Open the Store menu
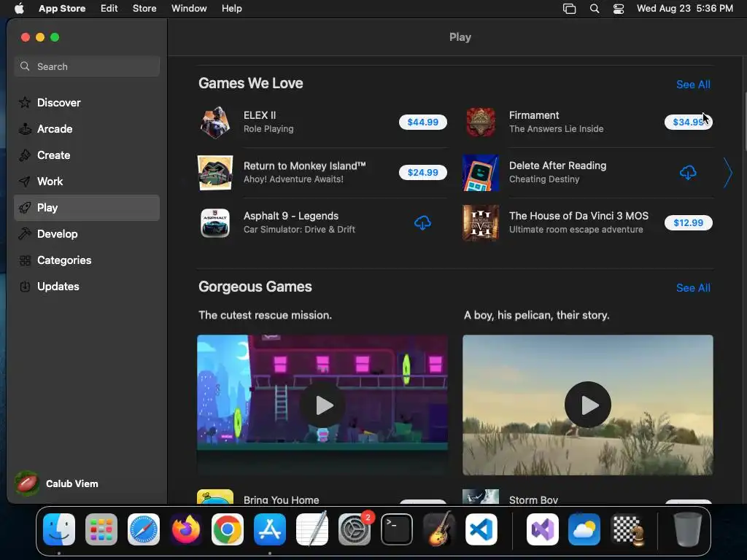 144,9
